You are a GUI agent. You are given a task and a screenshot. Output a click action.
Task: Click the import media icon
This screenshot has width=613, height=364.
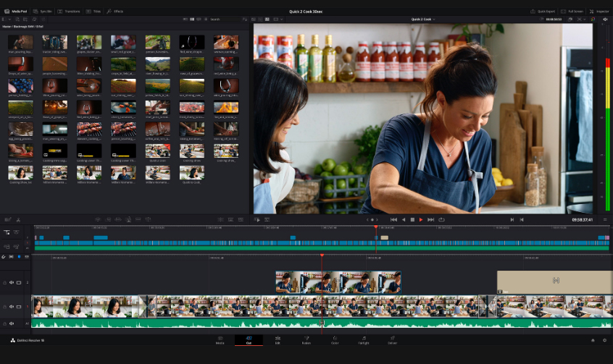pos(17,19)
